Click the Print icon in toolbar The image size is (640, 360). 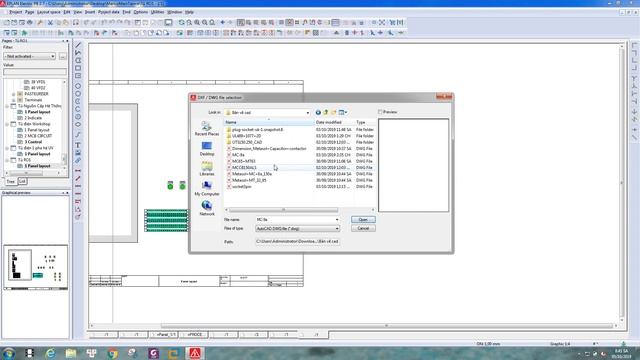coord(30,22)
